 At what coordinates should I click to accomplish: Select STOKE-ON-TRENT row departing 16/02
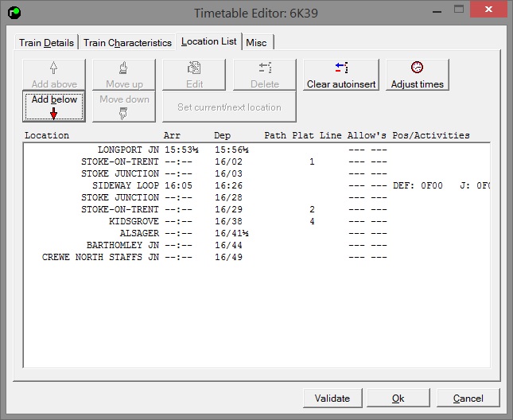pos(257,161)
